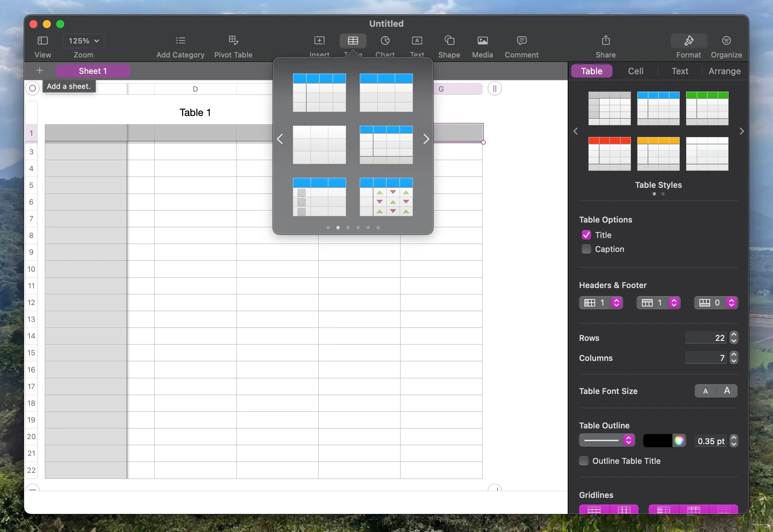Open the Media toolbar icon
Image resolution: width=773 pixels, height=532 pixels.
click(x=482, y=41)
